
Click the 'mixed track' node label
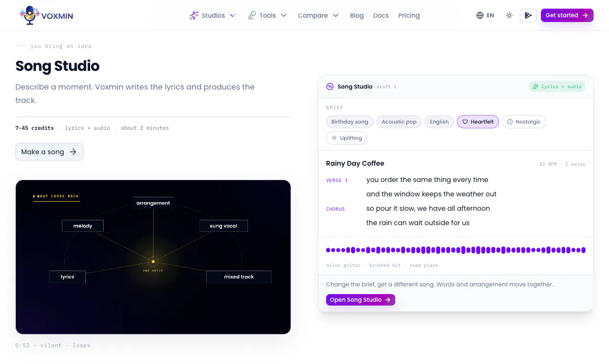(239, 277)
